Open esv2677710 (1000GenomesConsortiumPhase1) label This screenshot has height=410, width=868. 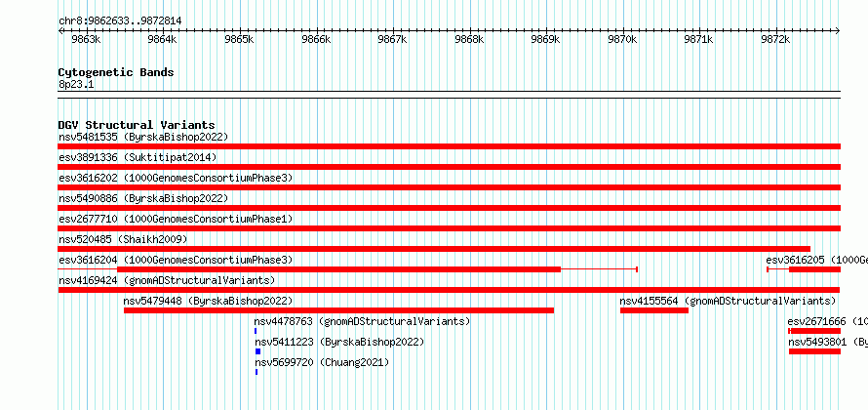click(176, 219)
